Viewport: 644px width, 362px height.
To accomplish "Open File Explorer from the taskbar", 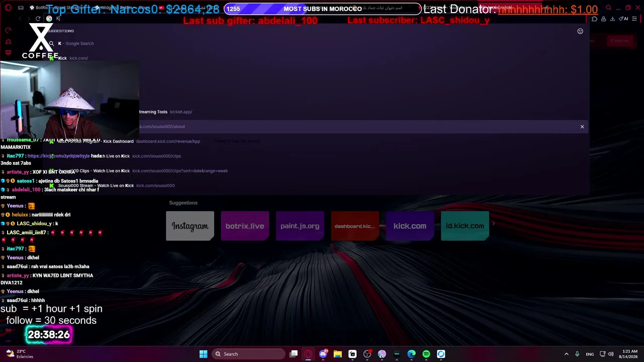I will point(338,354).
